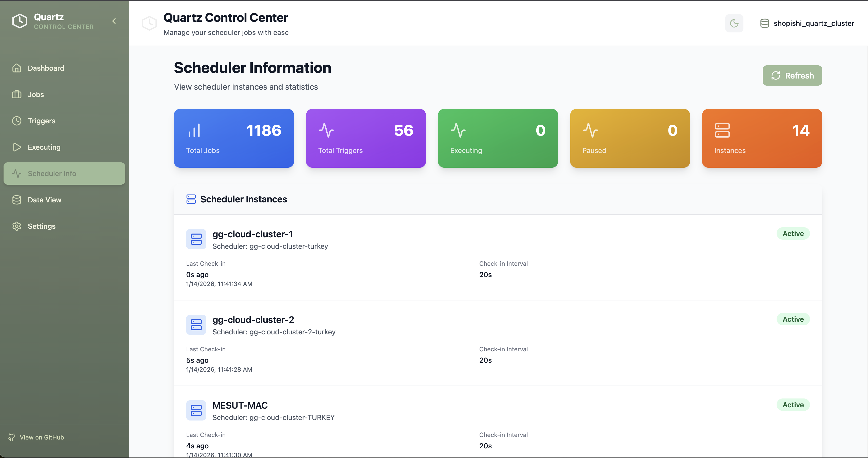Open the Settings gear in the sidebar
The height and width of the screenshot is (458, 868).
[x=17, y=226]
